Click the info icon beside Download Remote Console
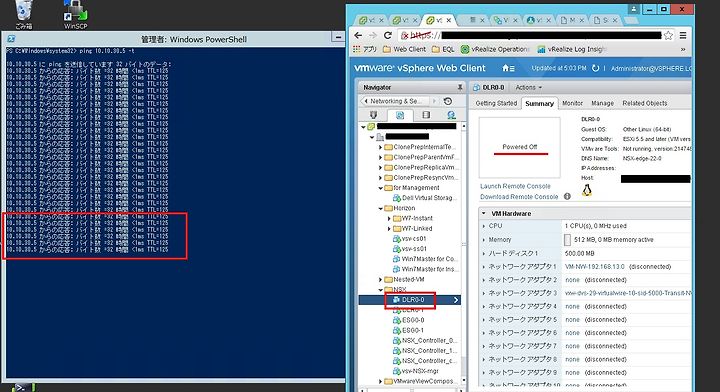 (567, 196)
